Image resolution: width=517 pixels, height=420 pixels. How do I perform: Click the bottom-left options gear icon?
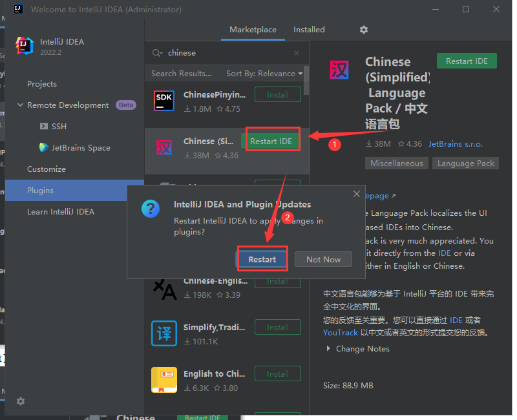[21, 401]
